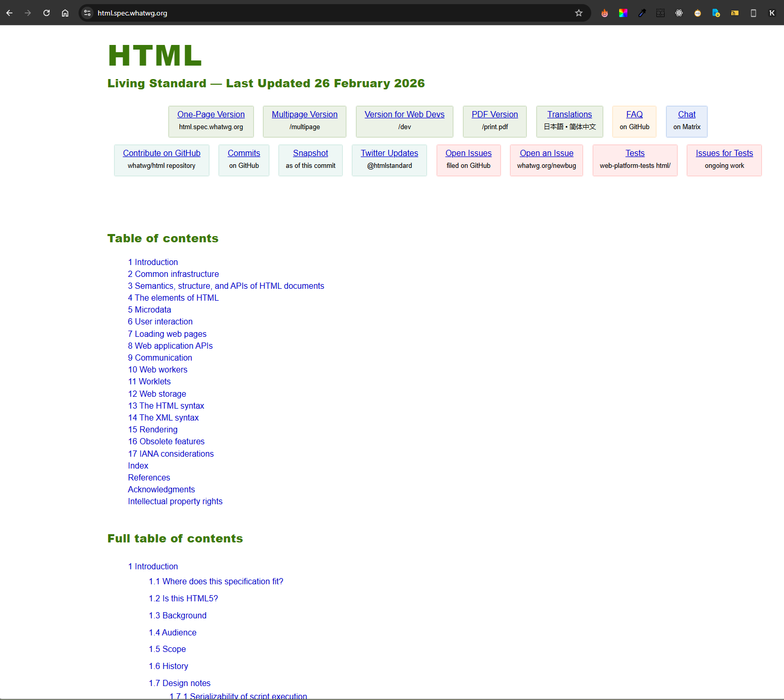The image size is (784, 700).
Task: Open 1.1 Where does this specification fit?
Action: 216,581
